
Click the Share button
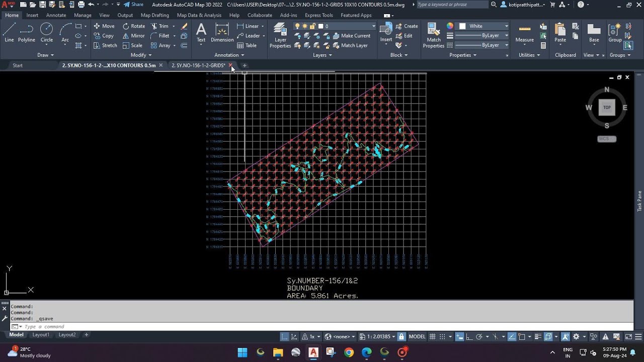pyautogui.click(x=134, y=5)
